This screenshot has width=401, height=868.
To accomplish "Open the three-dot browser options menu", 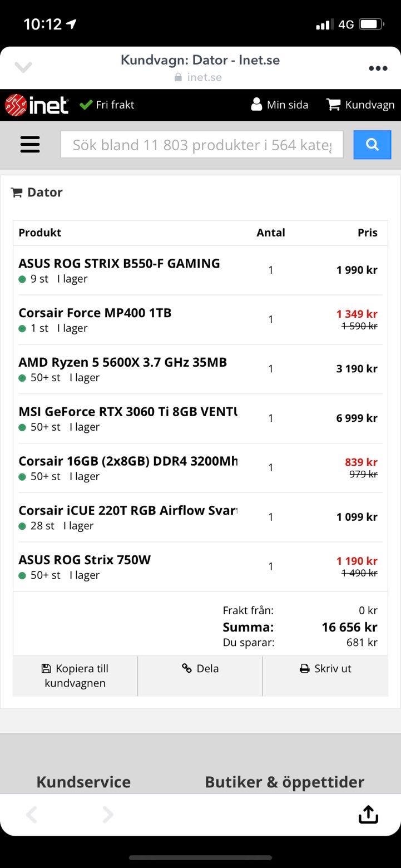I will pos(378,68).
